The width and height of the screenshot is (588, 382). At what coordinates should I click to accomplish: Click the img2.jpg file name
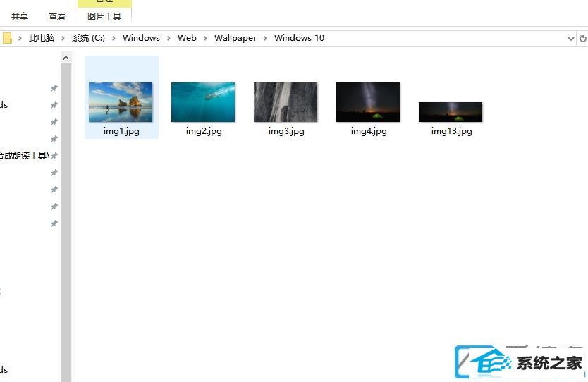(204, 131)
